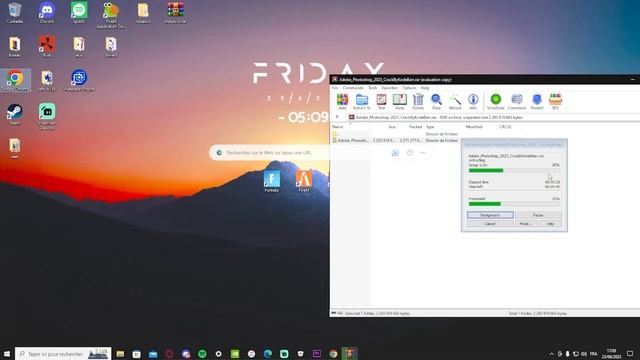Click the Processed total progress bar
Screen dimensions: 640x360
514,204
